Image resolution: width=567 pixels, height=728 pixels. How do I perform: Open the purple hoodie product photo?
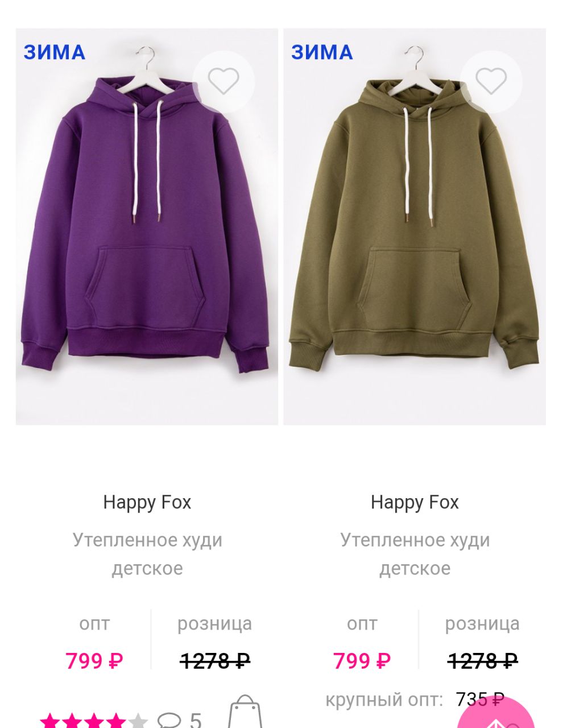click(147, 226)
